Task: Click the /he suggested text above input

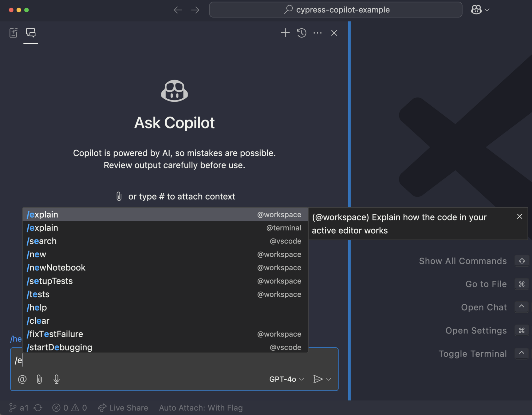Action: tap(16, 339)
